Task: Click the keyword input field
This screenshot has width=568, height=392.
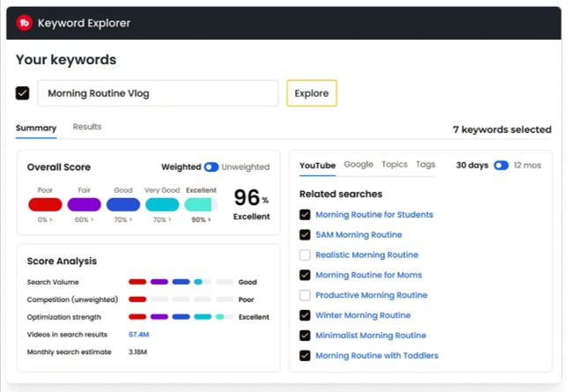Action: coord(158,93)
